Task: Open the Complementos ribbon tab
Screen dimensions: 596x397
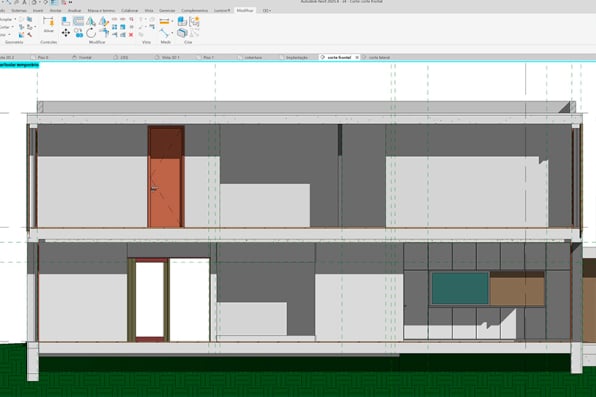Action: pos(194,11)
